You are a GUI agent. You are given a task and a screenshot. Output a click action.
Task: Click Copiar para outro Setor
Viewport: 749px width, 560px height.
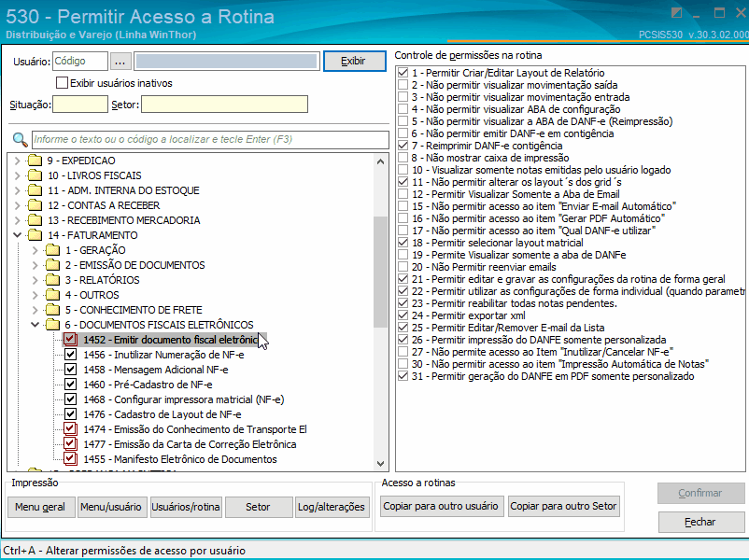tap(563, 506)
